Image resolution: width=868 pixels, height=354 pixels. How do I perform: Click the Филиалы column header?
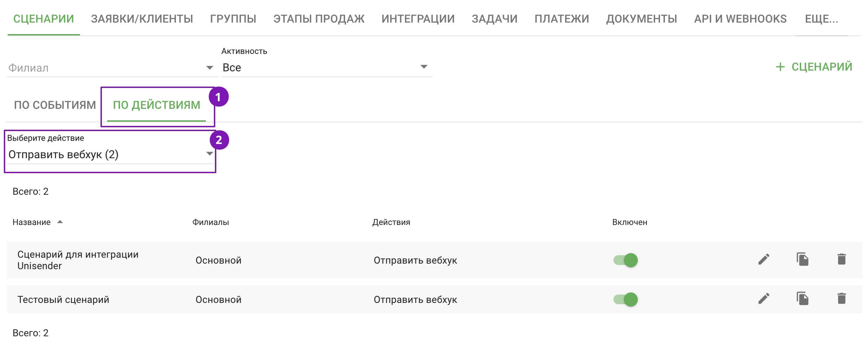(x=211, y=222)
